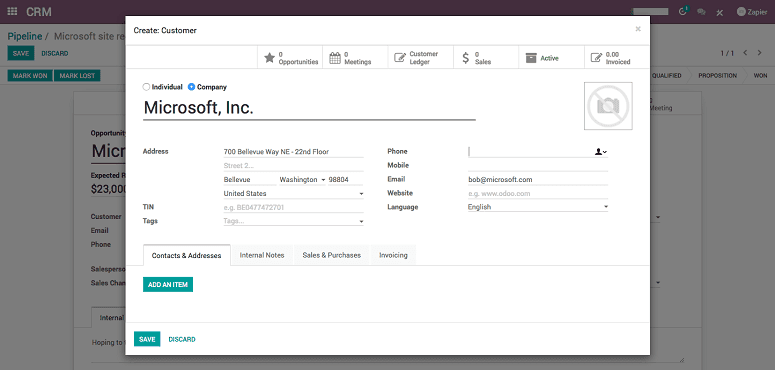Click the customer photo placeholder image
This screenshot has height=370, width=775.
(x=608, y=106)
